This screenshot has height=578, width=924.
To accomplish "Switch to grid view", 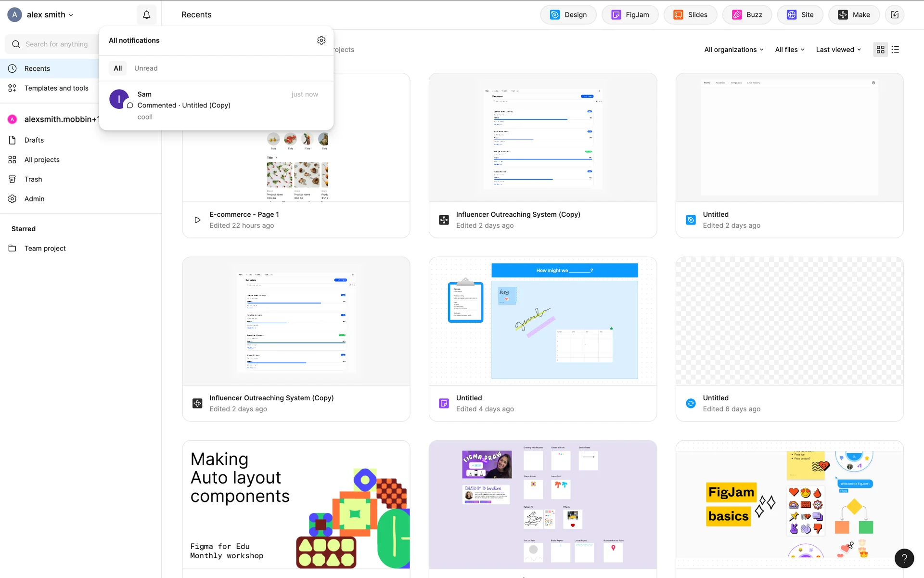I will (881, 50).
